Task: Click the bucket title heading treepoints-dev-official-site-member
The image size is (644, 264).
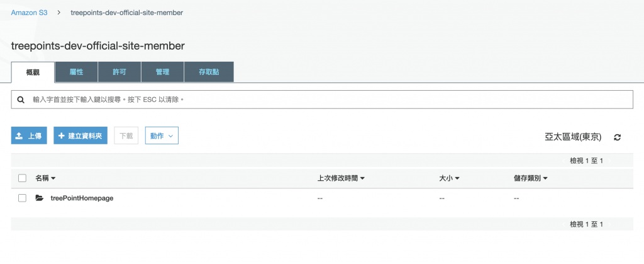Action: 97,46
